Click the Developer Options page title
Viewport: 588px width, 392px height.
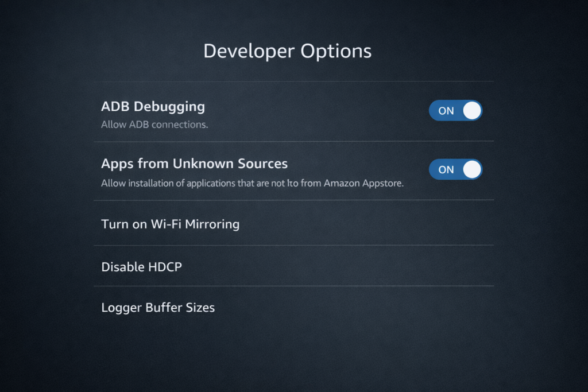tap(287, 51)
